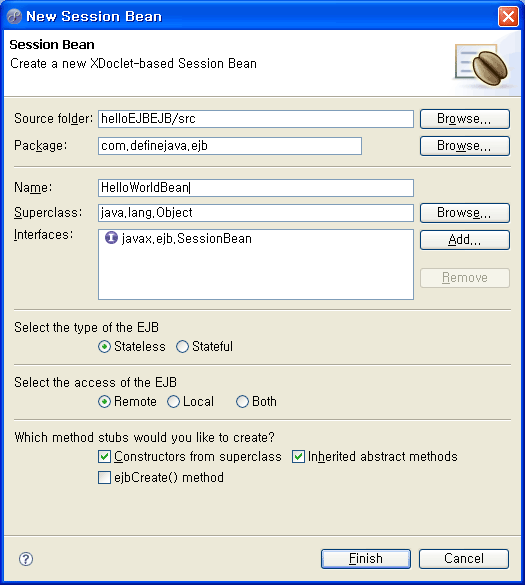Choose Local access for the EJB

pyautogui.click(x=173, y=402)
